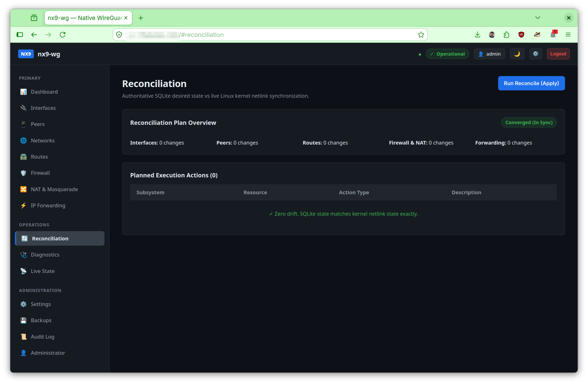Click the Converged (In Sync) badge
This screenshot has height=384, width=588.
click(x=529, y=122)
